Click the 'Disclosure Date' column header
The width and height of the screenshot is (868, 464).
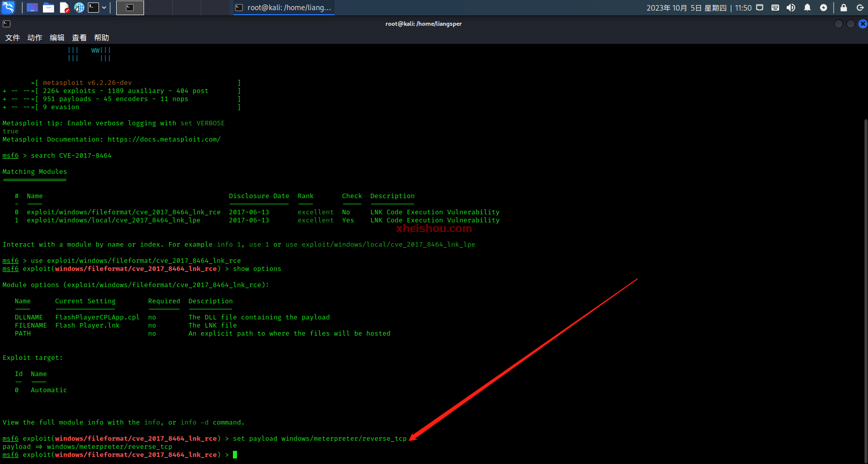click(x=259, y=196)
